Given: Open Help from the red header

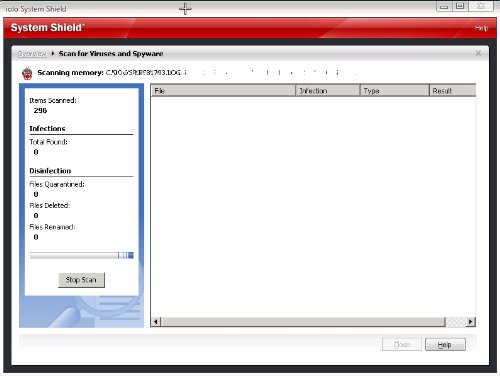Looking at the screenshot, I should click(481, 28).
